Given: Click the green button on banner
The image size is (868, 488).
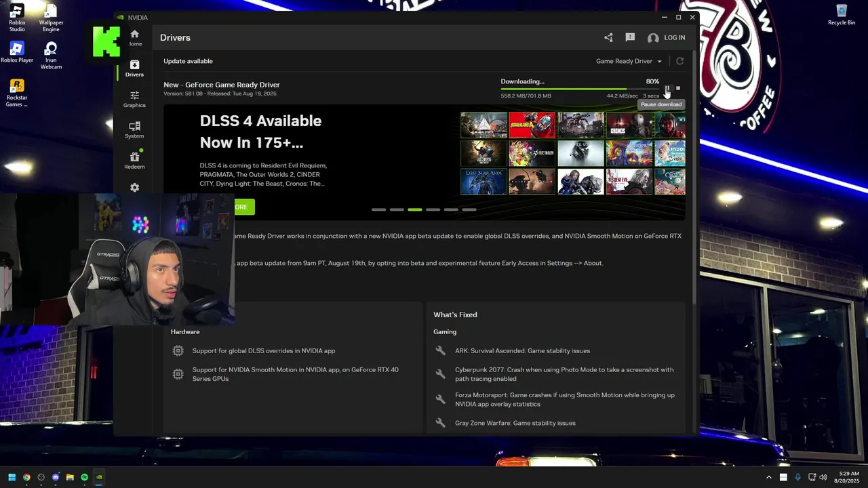Looking at the screenshot, I should [x=243, y=207].
